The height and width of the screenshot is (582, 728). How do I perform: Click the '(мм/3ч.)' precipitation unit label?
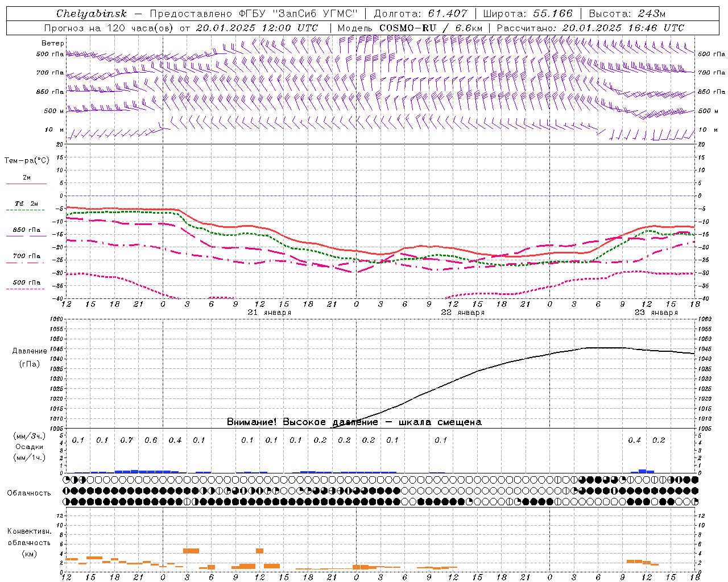click(x=30, y=436)
